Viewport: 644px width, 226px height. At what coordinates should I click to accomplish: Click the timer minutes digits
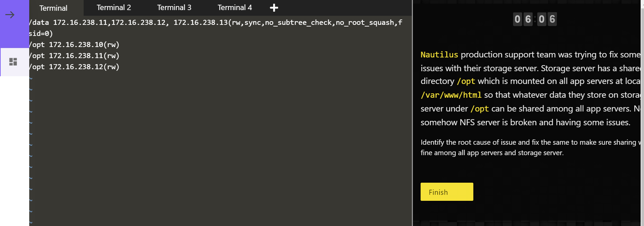pos(523,19)
